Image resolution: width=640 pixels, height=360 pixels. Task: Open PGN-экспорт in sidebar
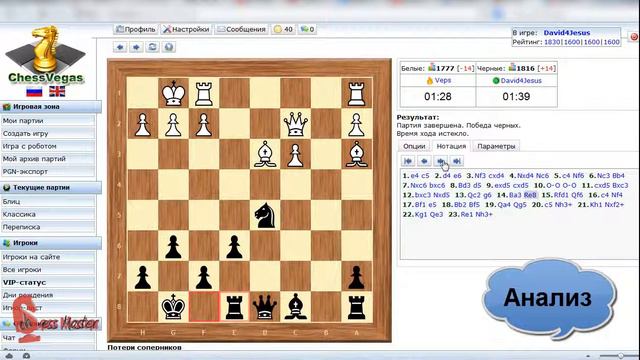point(48,171)
